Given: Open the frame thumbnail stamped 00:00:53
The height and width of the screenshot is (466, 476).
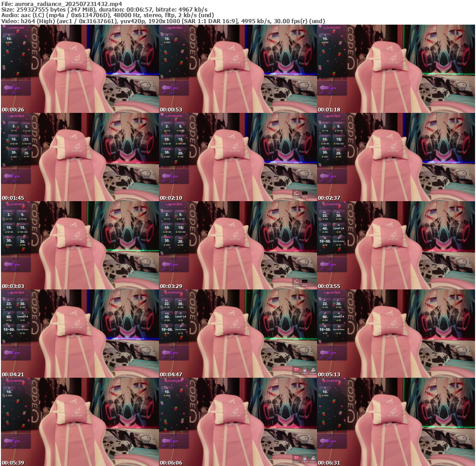Looking at the screenshot, I should 238,69.
